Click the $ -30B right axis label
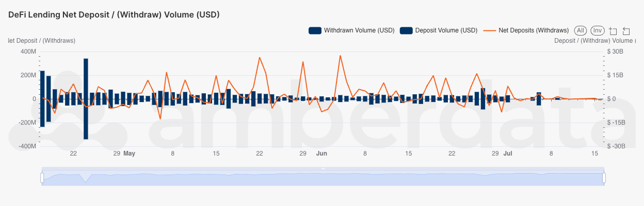The width and height of the screenshot is (644, 206). pyautogui.click(x=616, y=146)
